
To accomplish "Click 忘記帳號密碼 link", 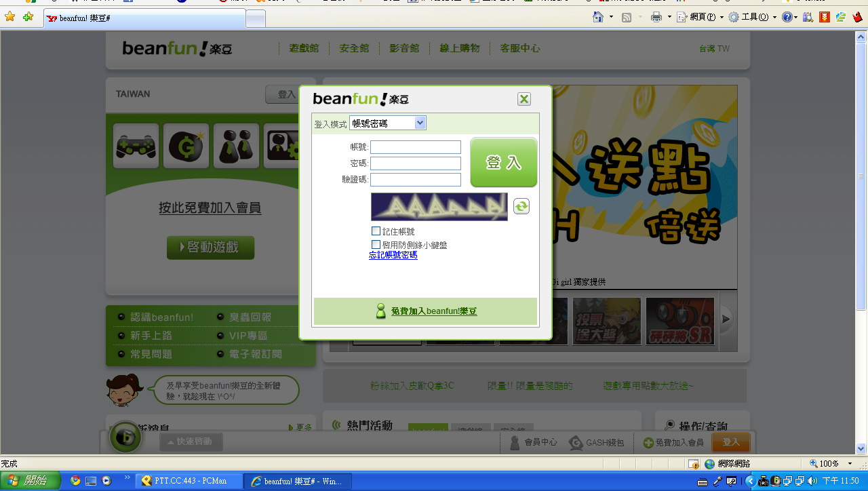I will click(x=393, y=255).
